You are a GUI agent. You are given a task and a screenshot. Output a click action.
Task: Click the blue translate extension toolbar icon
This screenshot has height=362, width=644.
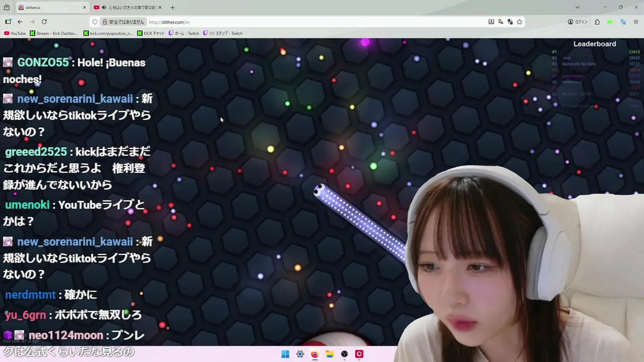(x=623, y=22)
